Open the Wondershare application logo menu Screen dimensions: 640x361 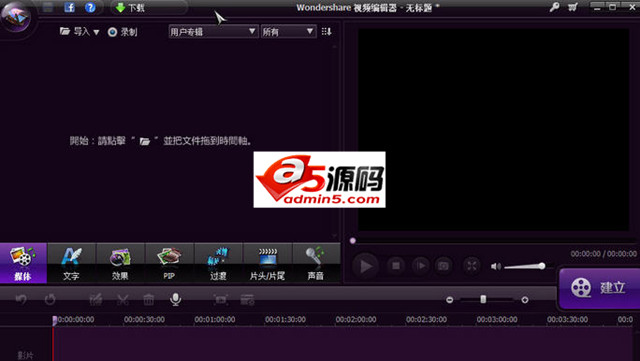[x=16, y=16]
